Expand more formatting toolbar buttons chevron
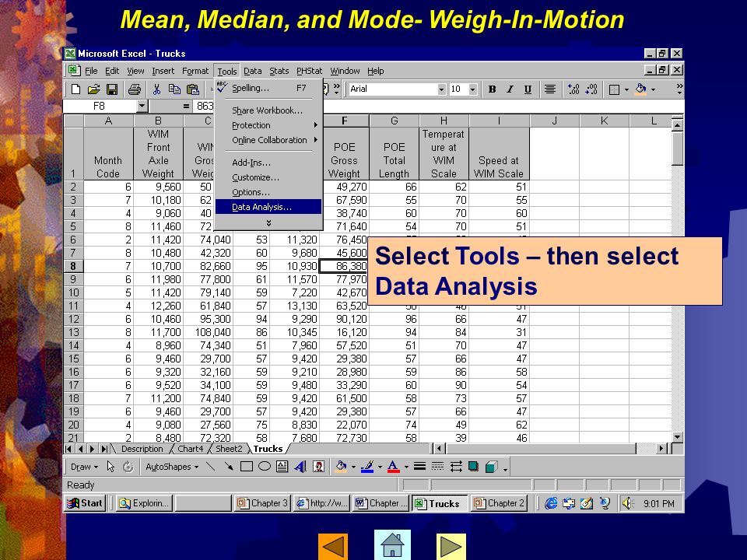This screenshot has height=560, width=747. tap(679, 89)
